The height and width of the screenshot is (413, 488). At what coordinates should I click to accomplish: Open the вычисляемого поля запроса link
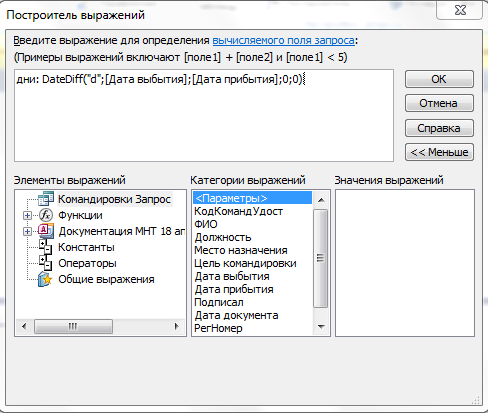point(283,40)
